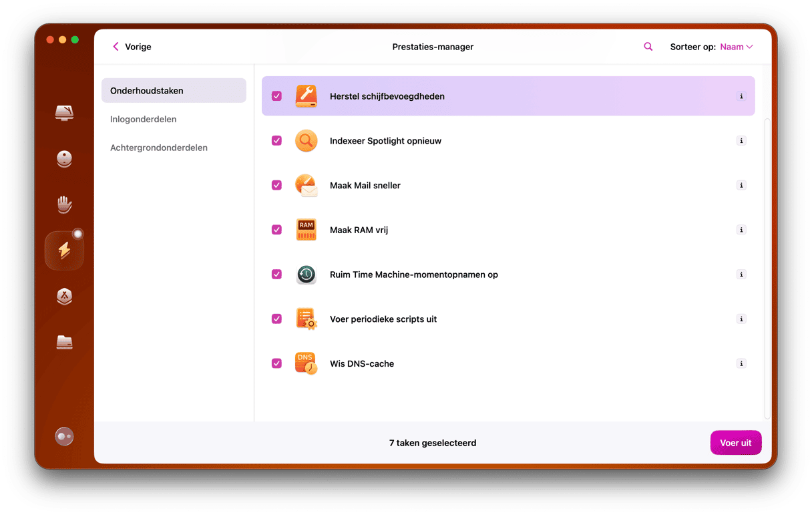Show info for Wis DNS-cache
The image size is (812, 515).
(741, 363)
